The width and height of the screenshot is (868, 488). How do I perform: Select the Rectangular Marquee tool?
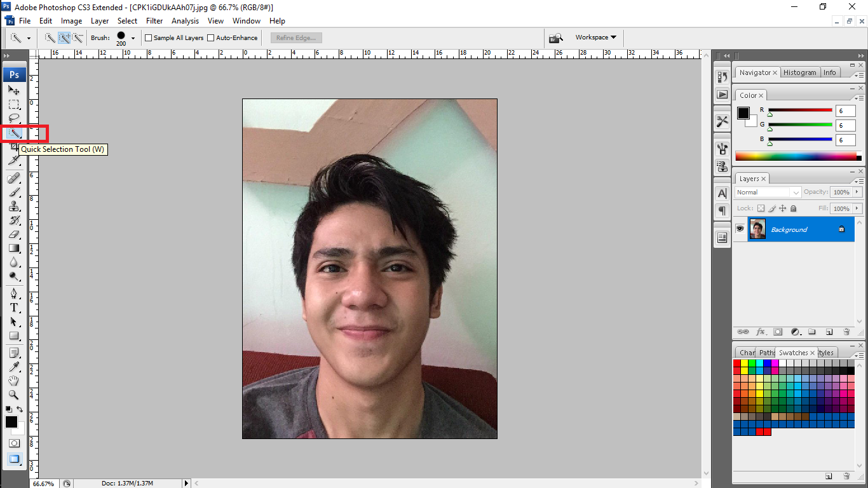(x=14, y=105)
